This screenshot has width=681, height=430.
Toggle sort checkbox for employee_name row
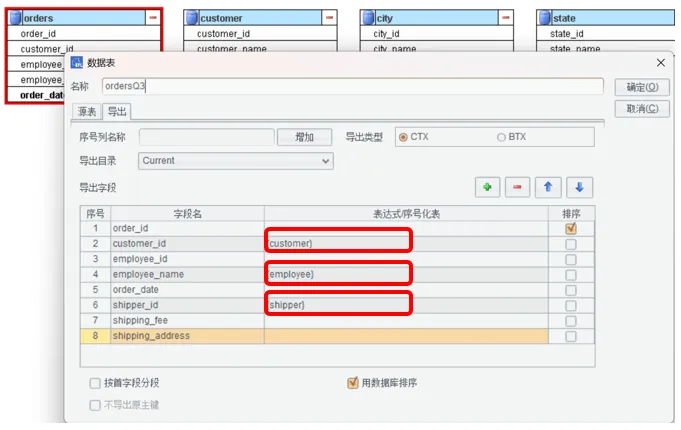(571, 275)
